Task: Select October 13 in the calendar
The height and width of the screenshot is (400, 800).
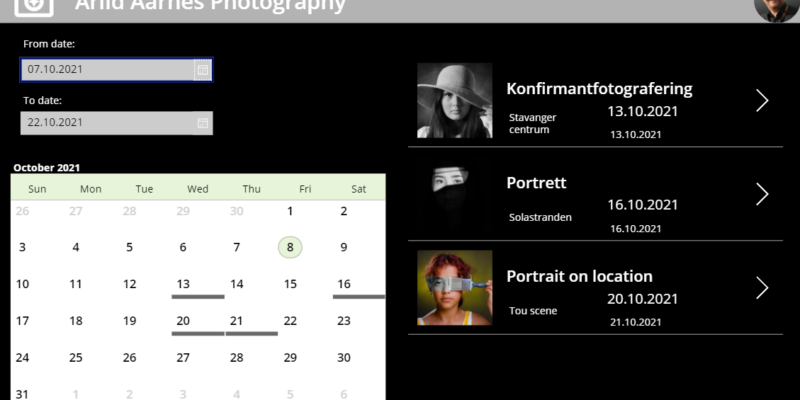Action: tap(183, 284)
